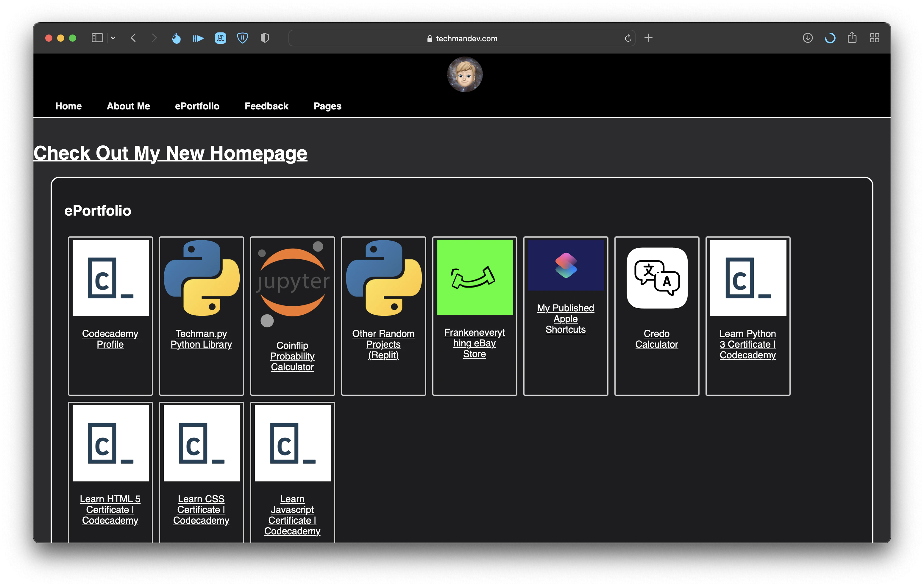The image size is (924, 587).
Task: Open the Share sheet icon
Action: (x=852, y=37)
